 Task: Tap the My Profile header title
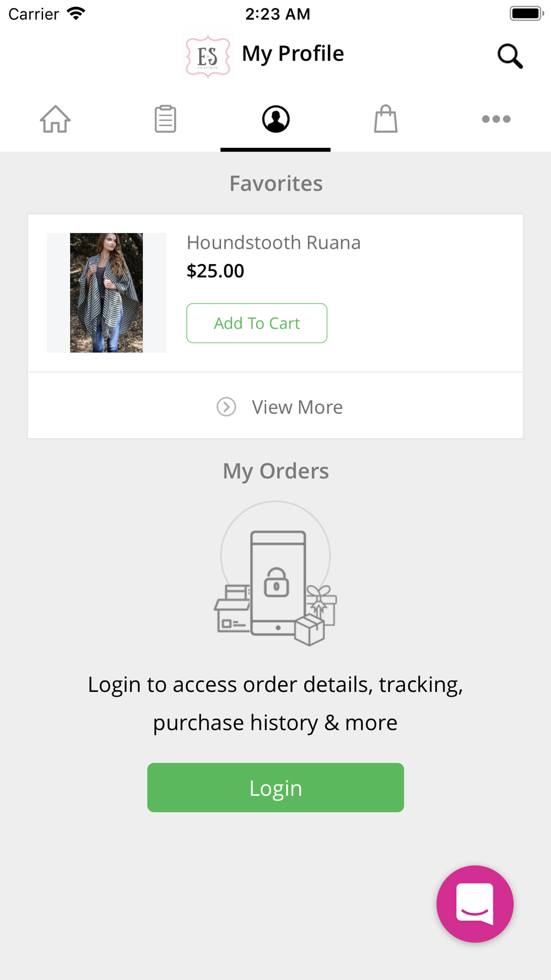click(x=293, y=53)
